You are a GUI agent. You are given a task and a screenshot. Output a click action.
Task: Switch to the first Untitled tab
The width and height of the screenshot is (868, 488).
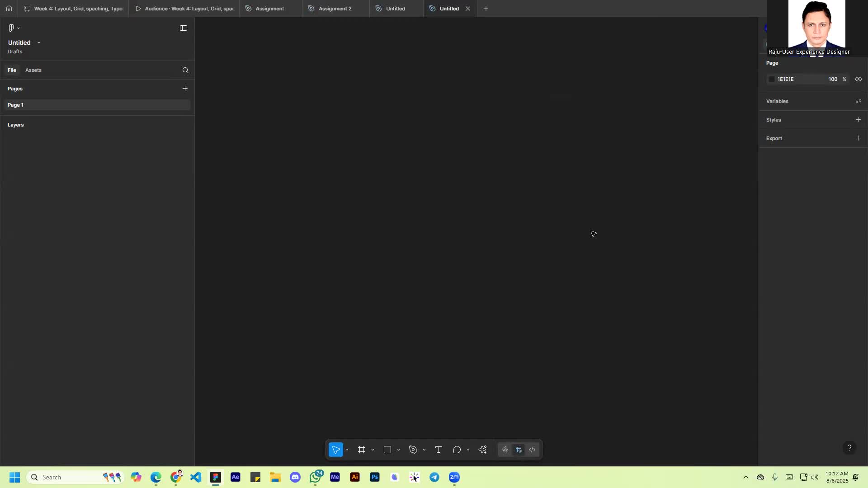click(396, 9)
